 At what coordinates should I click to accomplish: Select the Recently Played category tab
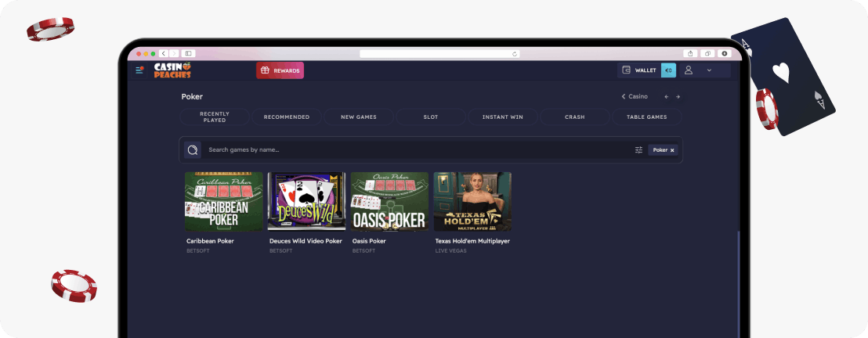pos(215,117)
